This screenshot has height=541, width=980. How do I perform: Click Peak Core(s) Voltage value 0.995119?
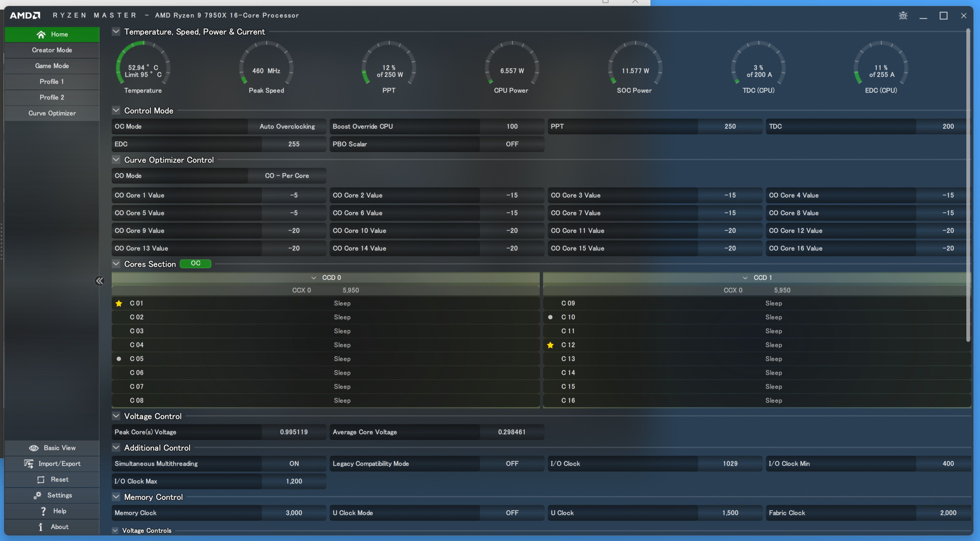click(x=294, y=432)
